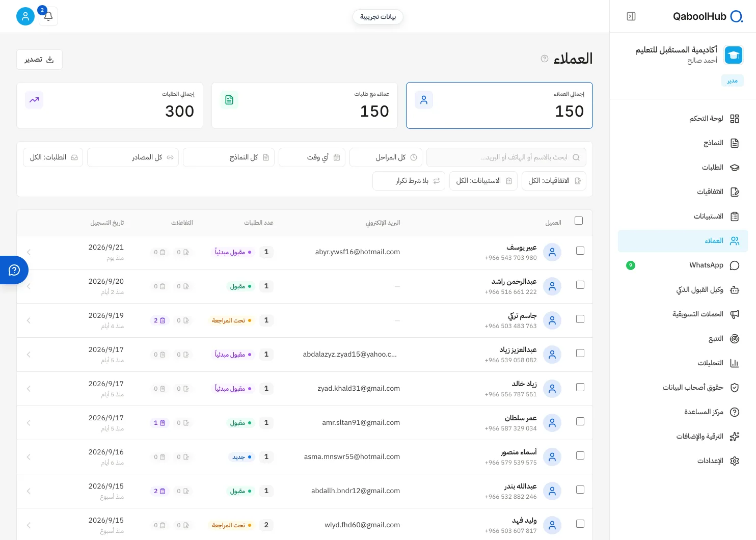756x540 pixels.
Task: Open لوحة التحكم in the sidebar
Action: (683, 119)
